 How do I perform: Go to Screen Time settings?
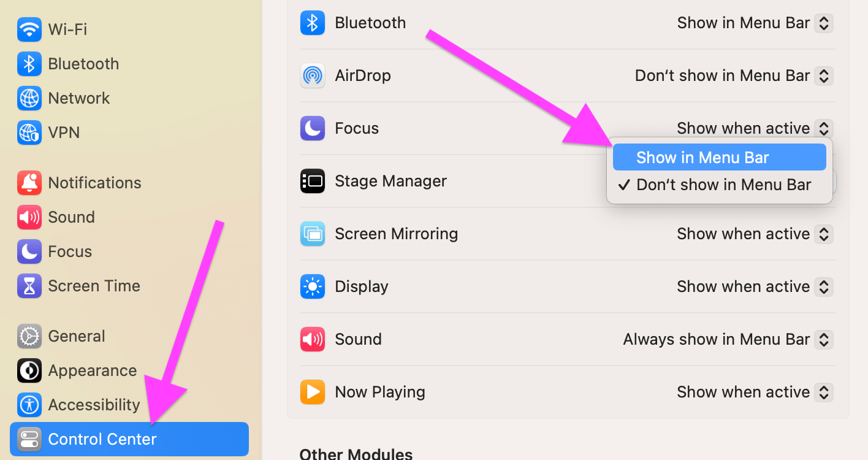pos(94,285)
